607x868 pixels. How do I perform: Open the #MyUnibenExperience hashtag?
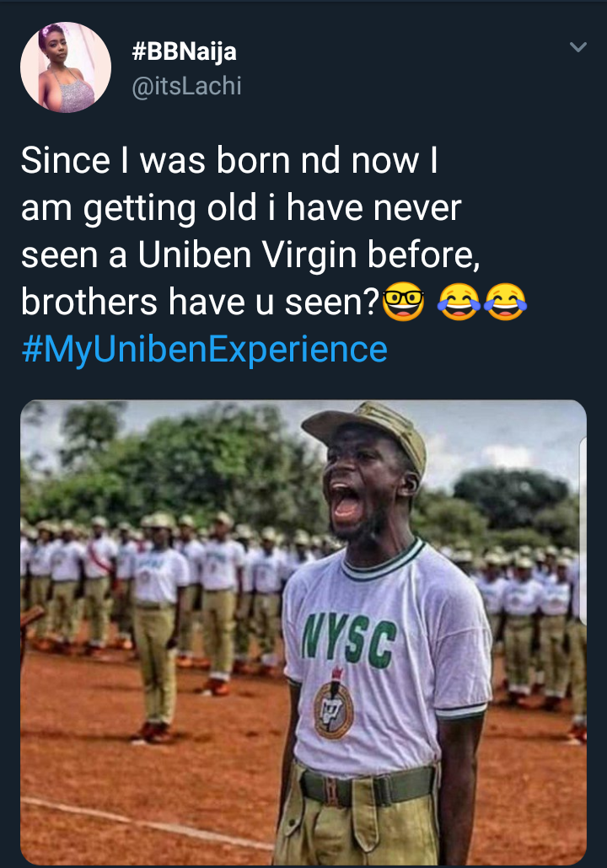click(x=204, y=348)
